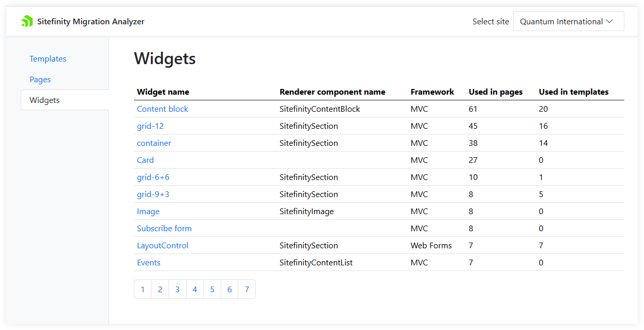Open the LayoutControl widget link
The width and height of the screenshot is (644, 330).
(163, 245)
